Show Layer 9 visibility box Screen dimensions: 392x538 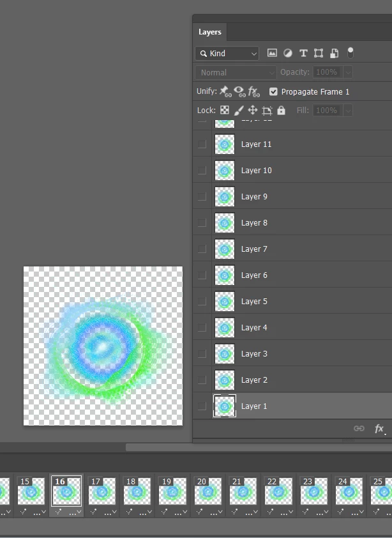click(x=202, y=197)
